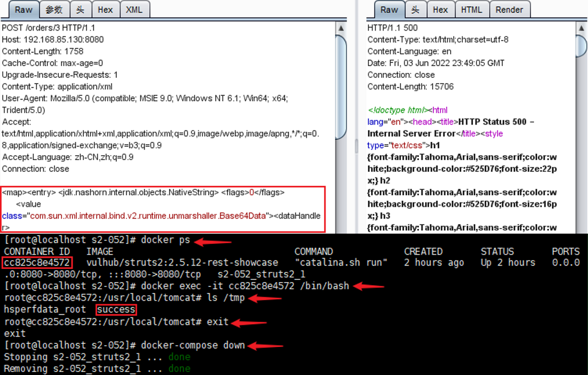588x375 pixels.
Task: Open the response 头 tab
Action: 415,10
